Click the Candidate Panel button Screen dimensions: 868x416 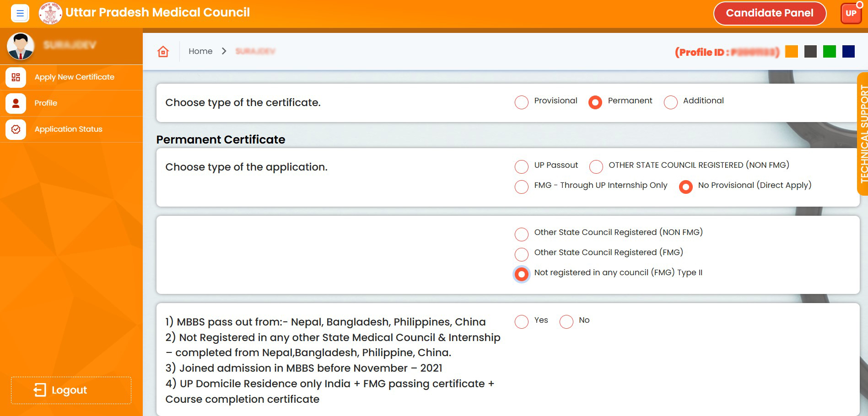[x=769, y=13]
